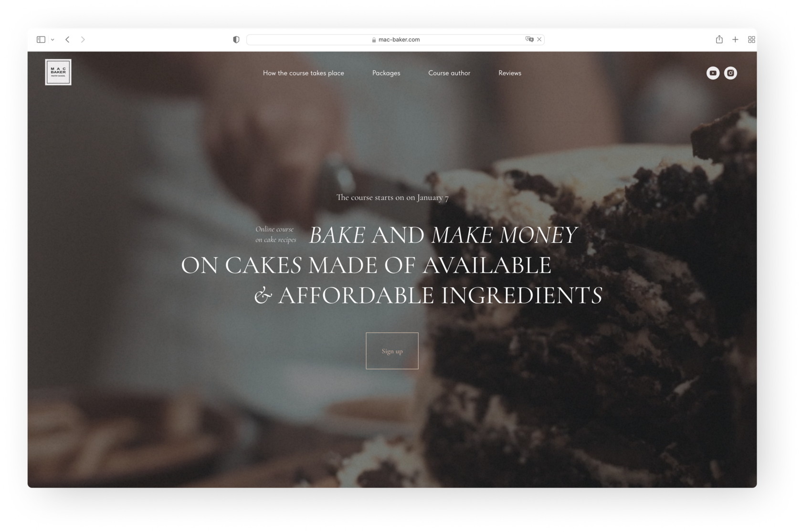Open the privacy report shield icon
The width and height of the screenshot is (802, 532).
[236, 40]
